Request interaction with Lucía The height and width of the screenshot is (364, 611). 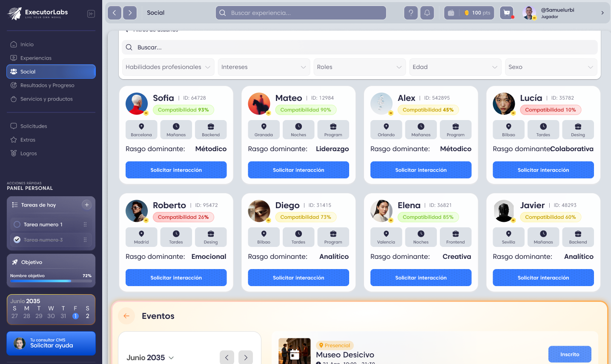(543, 170)
